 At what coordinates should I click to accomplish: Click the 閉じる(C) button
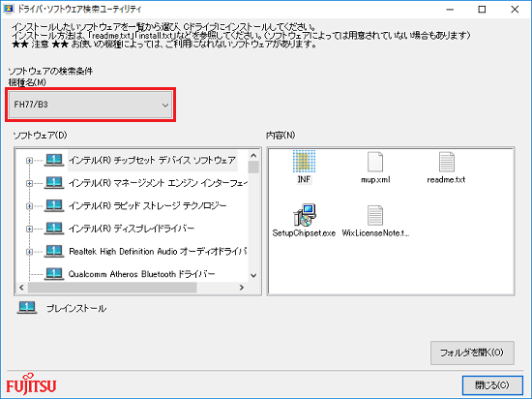tap(492, 385)
